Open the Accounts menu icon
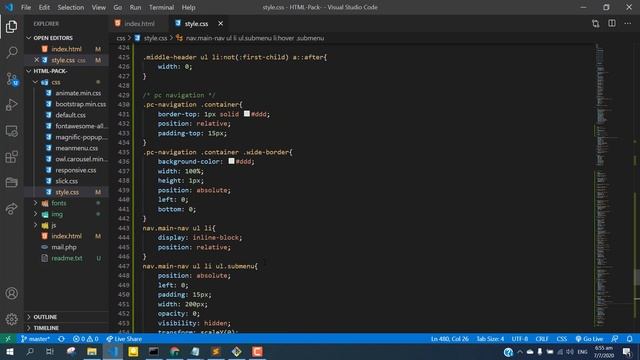The width and height of the screenshot is (640, 360). click(11, 293)
